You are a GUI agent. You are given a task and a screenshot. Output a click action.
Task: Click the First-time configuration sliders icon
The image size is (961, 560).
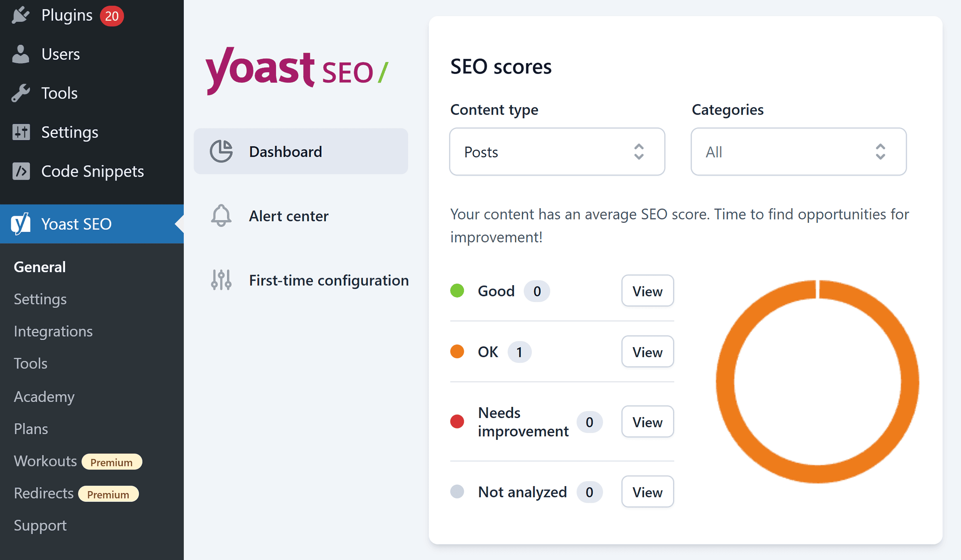[222, 280]
